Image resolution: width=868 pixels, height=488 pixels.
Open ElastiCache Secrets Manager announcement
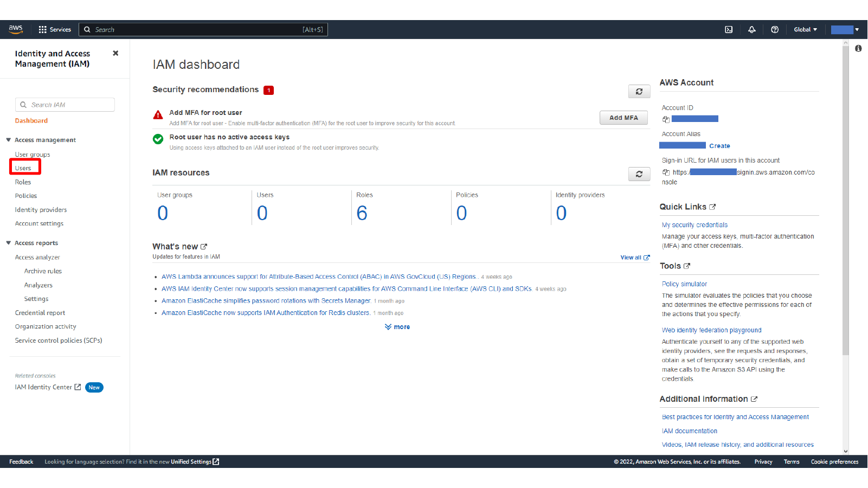pos(266,301)
